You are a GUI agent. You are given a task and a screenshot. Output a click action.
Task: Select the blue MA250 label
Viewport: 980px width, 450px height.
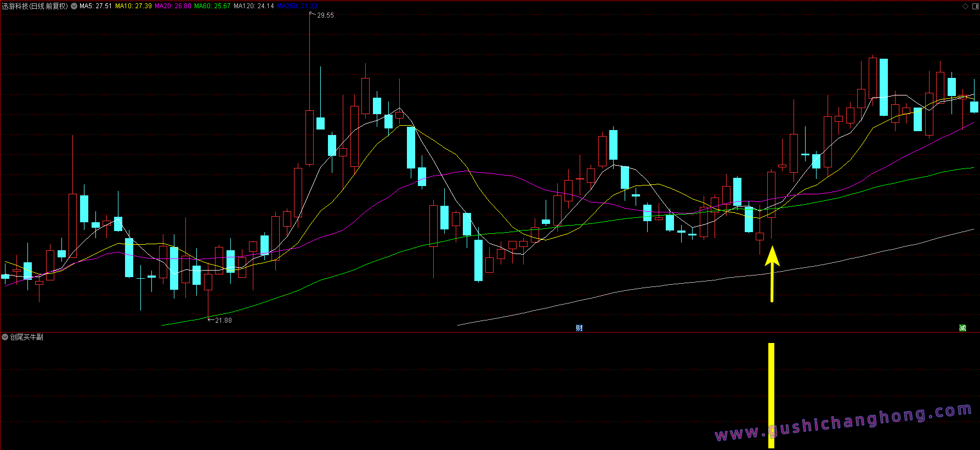click(x=297, y=6)
